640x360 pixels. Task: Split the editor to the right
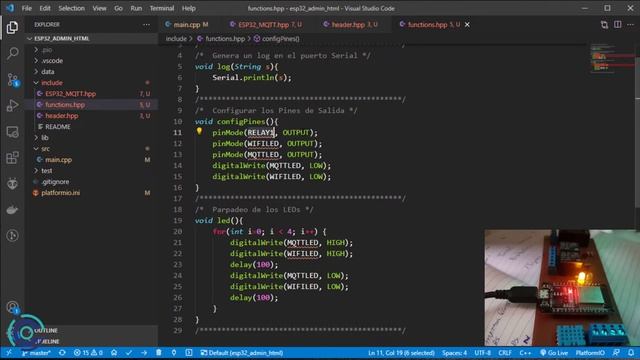(x=618, y=24)
